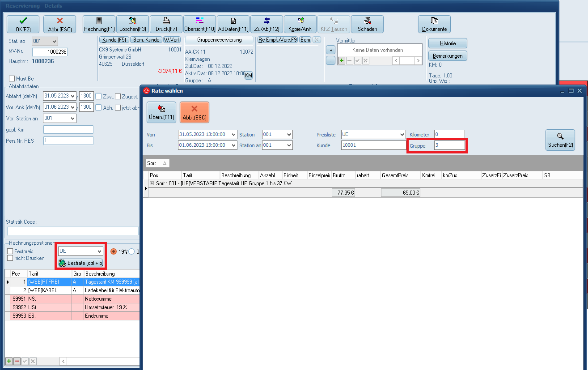Click the Schäden damages toolbar button
The height and width of the screenshot is (370, 588).
(x=367, y=24)
